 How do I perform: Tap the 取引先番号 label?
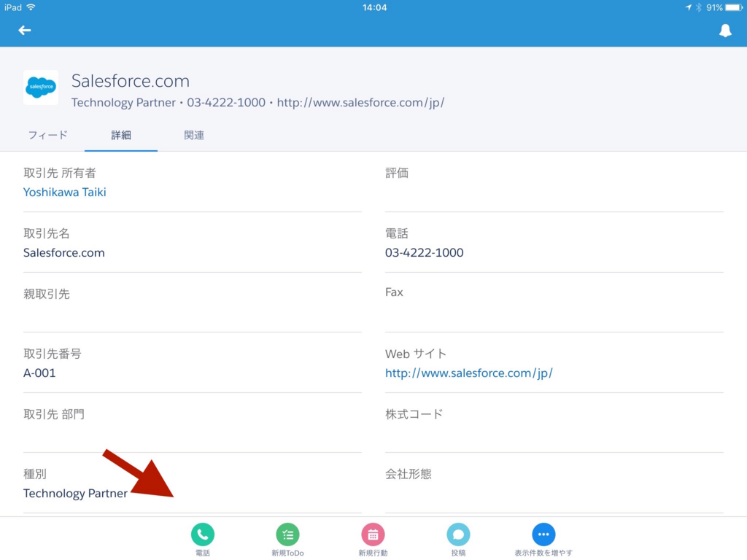point(53,354)
